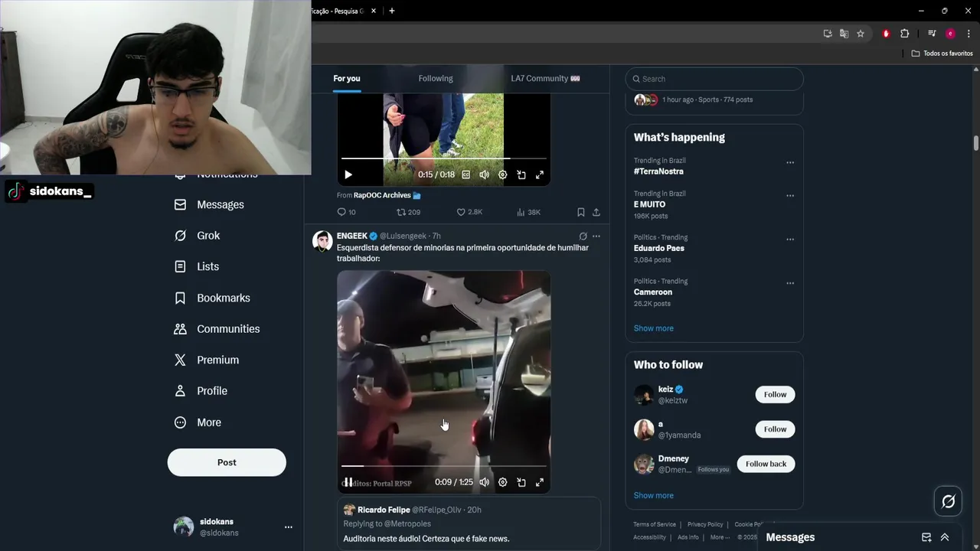The height and width of the screenshot is (551, 980).
Task: Show more under What's happening
Action: 654,328
